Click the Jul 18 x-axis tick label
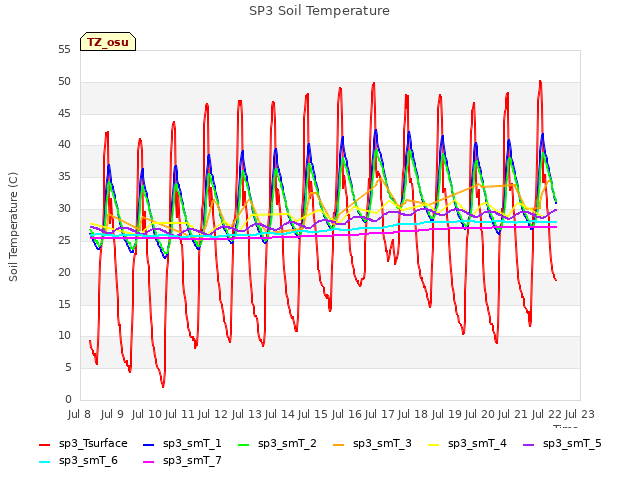640x480 pixels. click(413, 414)
